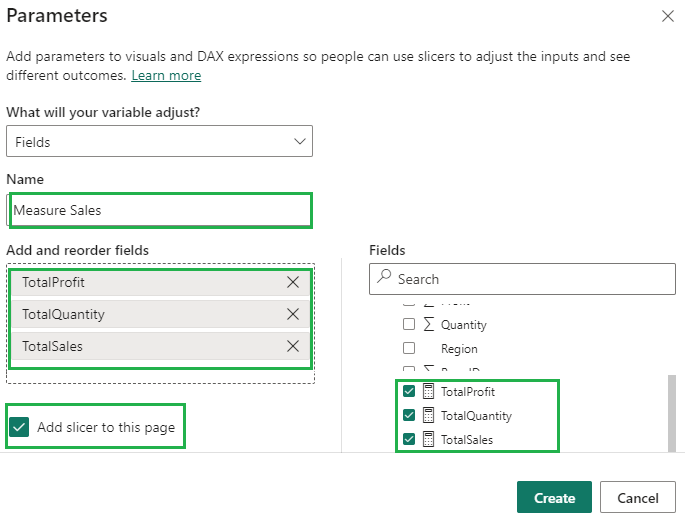Click the Fields search box
Image resolution: width=685 pixels, height=519 pixels.
522,279
